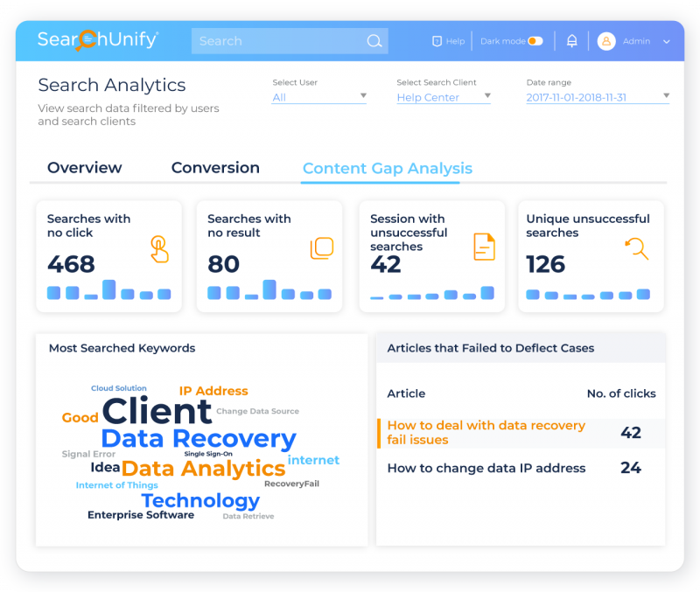The width and height of the screenshot is (700, 592).
Task: Click the date range value 2017-11-01-2018-11-31
Action: coord(577,97)
